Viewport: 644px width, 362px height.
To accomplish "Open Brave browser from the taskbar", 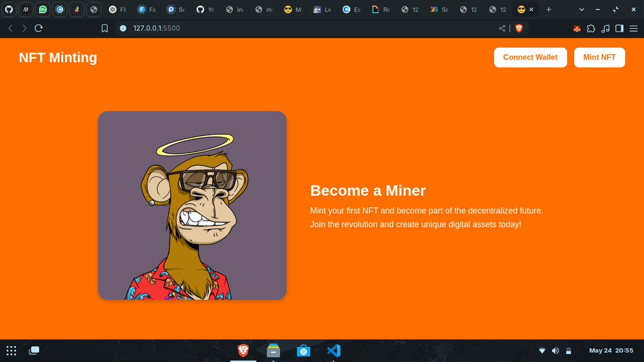I will point(244,351).
